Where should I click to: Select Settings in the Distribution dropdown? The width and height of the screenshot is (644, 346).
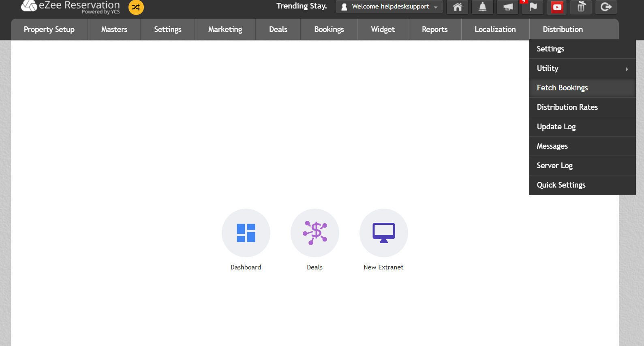click(582, 49)
